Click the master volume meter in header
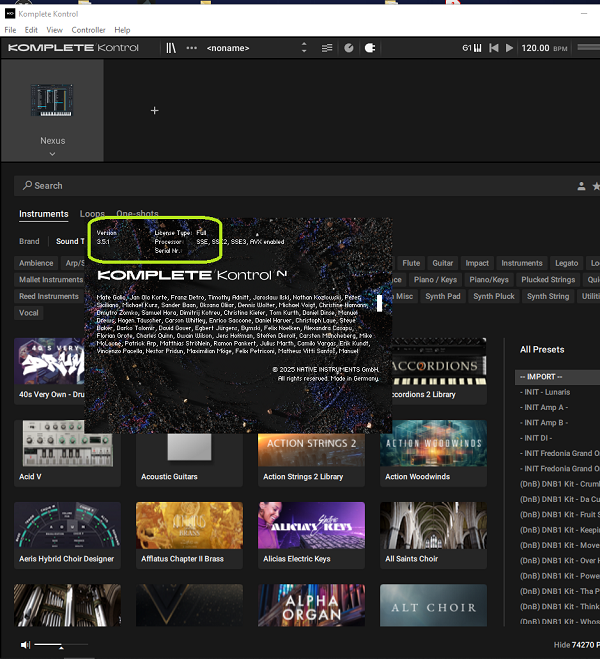600x659 pixels. point(589,47)
